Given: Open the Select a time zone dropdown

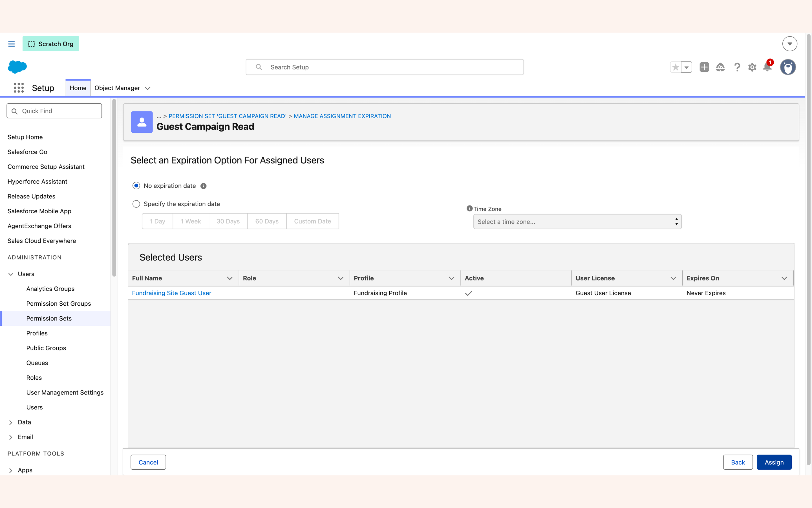Looking at the screenshot, I should point(577,222).
